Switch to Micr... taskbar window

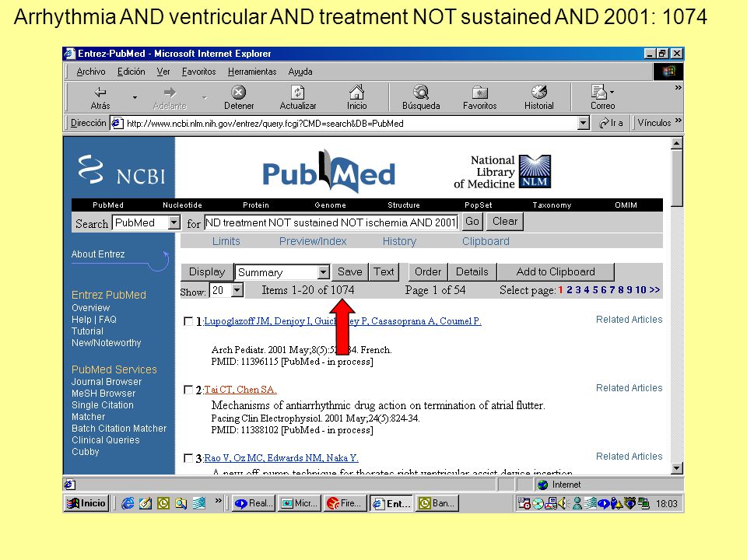[x=299, y=503]
